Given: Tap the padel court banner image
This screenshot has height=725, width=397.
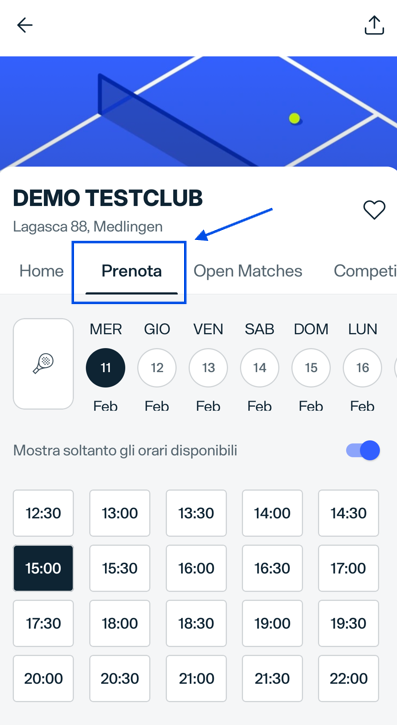Looking at the screenshot, I should pos(198,111).
